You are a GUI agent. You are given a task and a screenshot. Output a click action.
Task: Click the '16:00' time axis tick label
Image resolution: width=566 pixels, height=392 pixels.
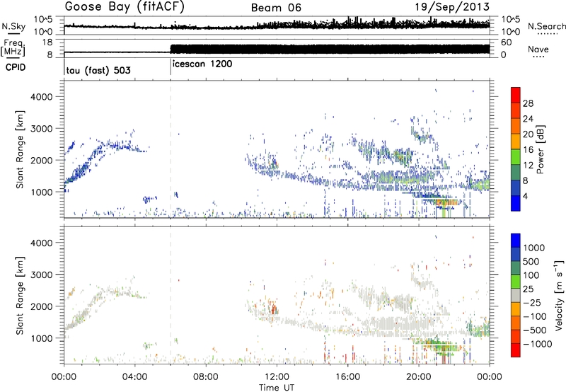[x=347, y=377]
